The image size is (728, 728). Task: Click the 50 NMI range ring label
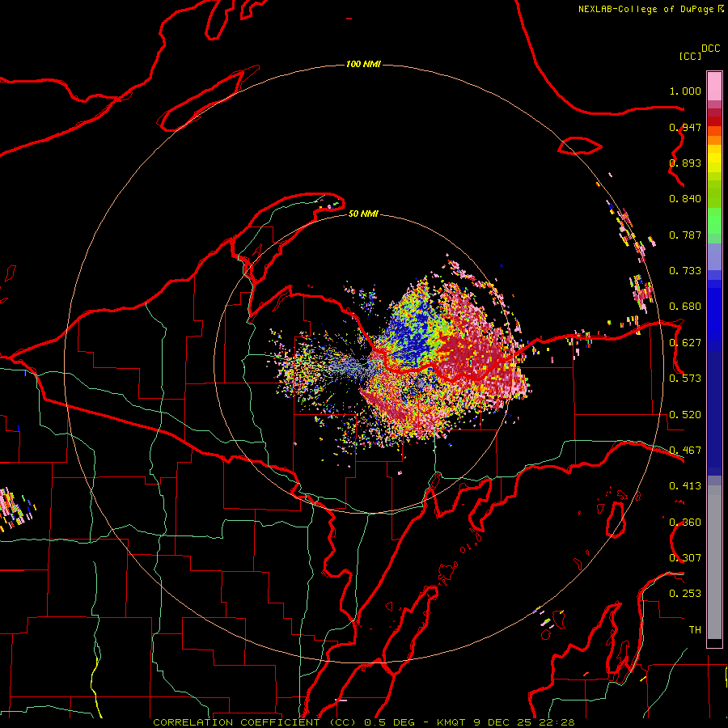pyautogui.click(x=363, y=214)
